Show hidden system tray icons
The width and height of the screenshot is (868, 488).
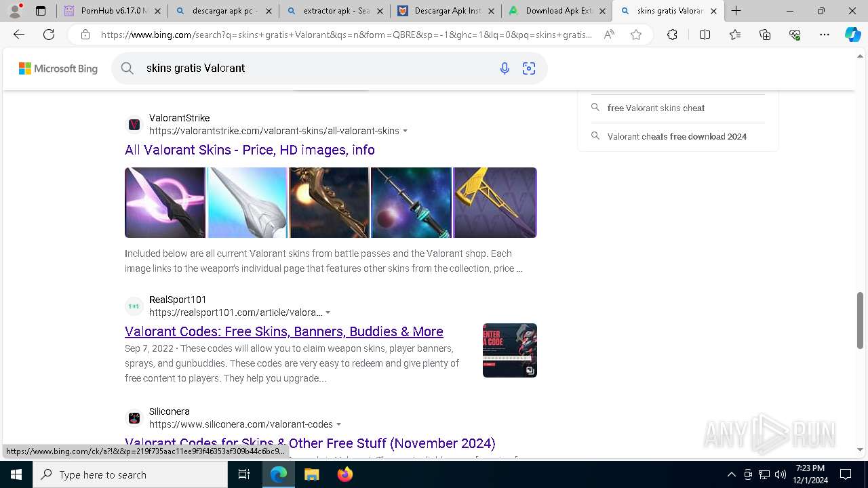(731, 474)
